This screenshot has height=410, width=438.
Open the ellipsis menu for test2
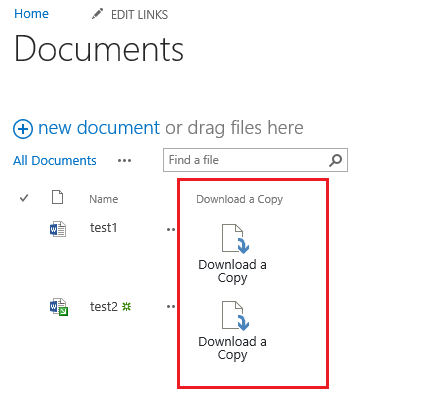(x=171, y=306)
